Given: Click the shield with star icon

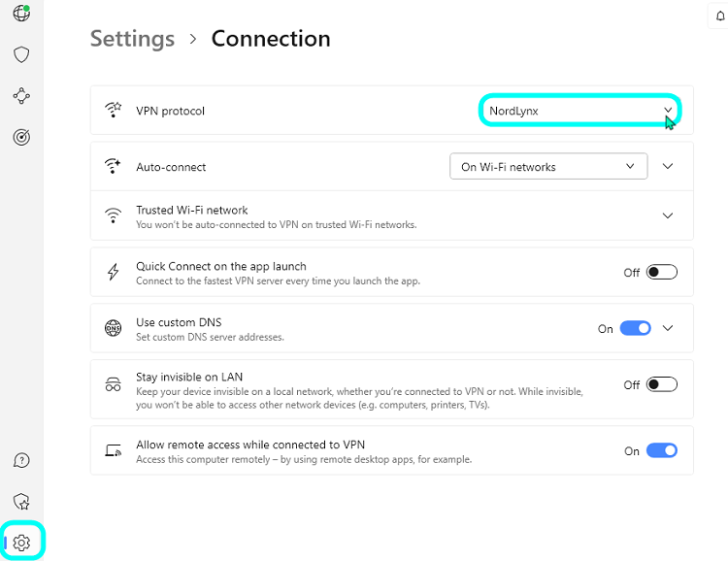Looking at the screenshot, I should (21, 502).
